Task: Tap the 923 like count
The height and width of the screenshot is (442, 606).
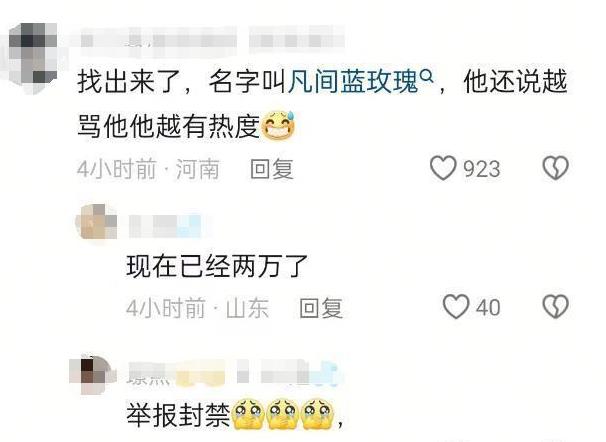Action: 482,169
